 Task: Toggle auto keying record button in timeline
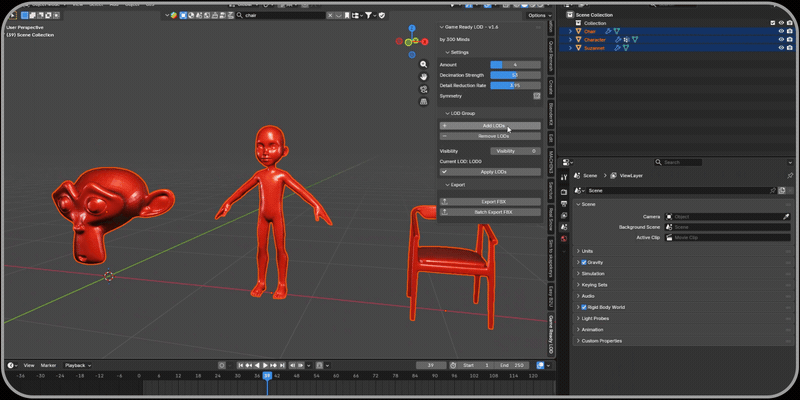(x=222, y=365)
